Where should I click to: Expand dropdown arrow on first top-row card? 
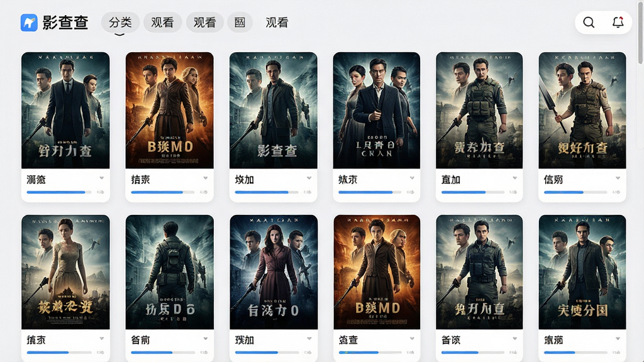pos(101,178)
